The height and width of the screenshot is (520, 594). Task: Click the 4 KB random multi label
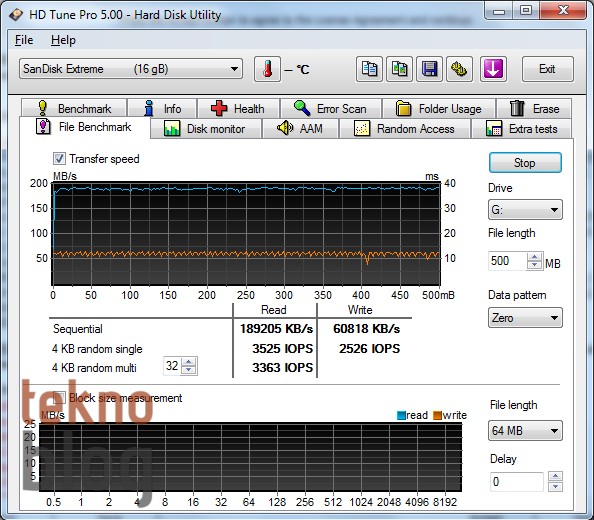click(x=94, y=368)
